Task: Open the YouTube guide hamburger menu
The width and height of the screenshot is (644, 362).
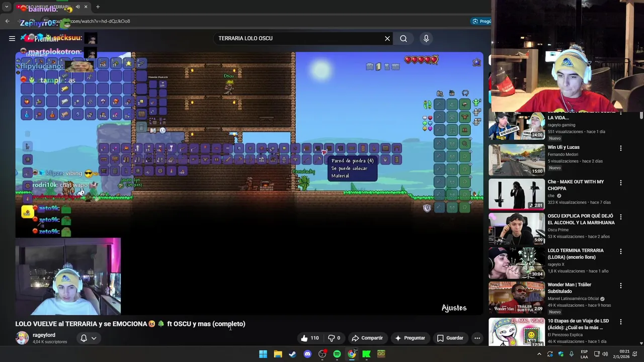Action: click(12, 38)
